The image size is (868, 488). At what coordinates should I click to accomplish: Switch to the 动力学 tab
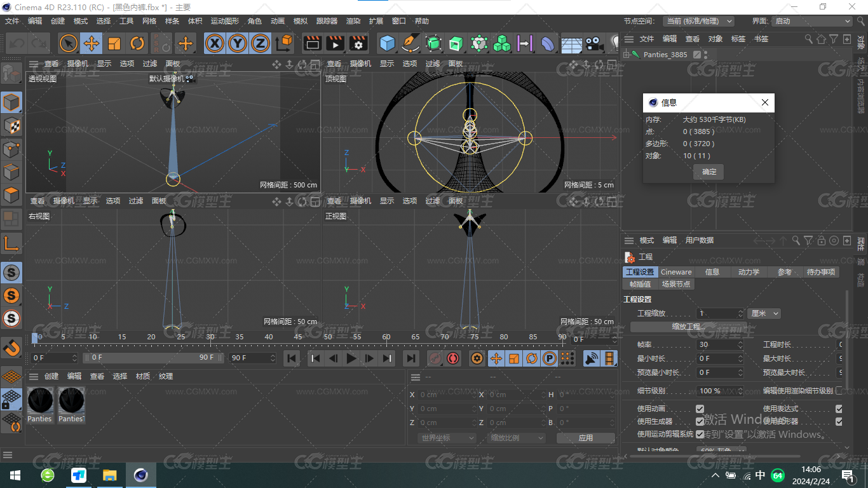click(x=749, y=272)
